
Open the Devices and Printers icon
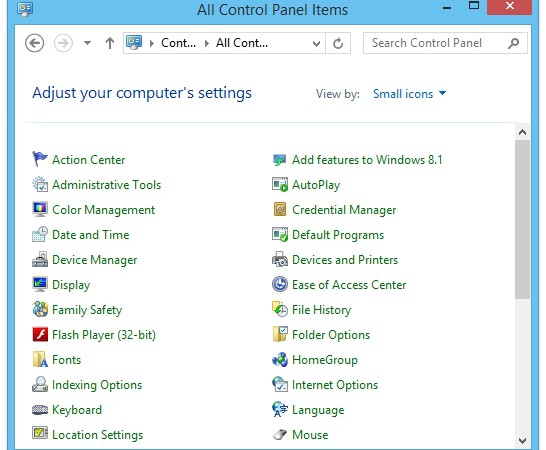(280, 259)
